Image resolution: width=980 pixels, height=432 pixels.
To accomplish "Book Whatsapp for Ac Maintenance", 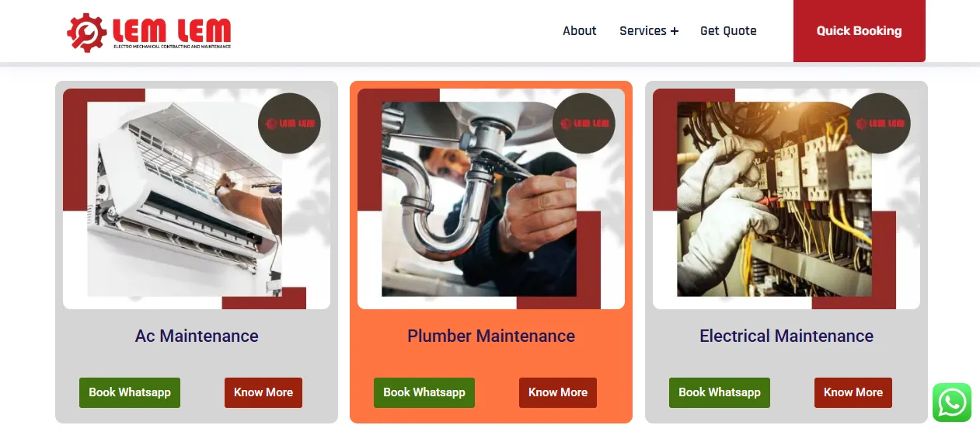I will coord(130,392).
